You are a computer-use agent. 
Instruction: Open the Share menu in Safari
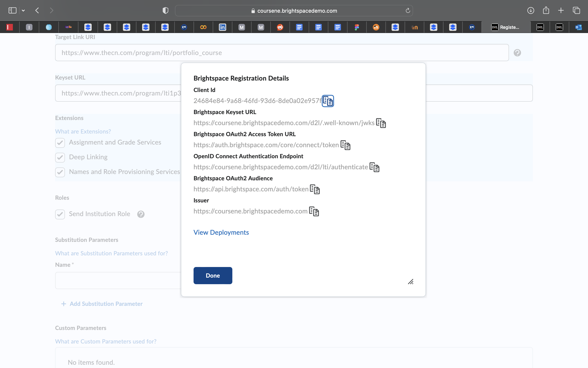(x=546, y=10)
